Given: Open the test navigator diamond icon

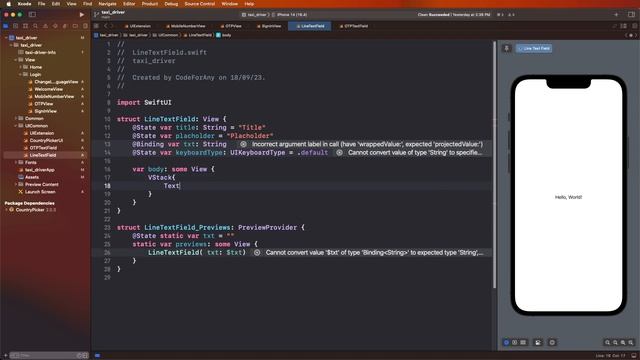Looking at the screenshot, I should tap(55, 26).
